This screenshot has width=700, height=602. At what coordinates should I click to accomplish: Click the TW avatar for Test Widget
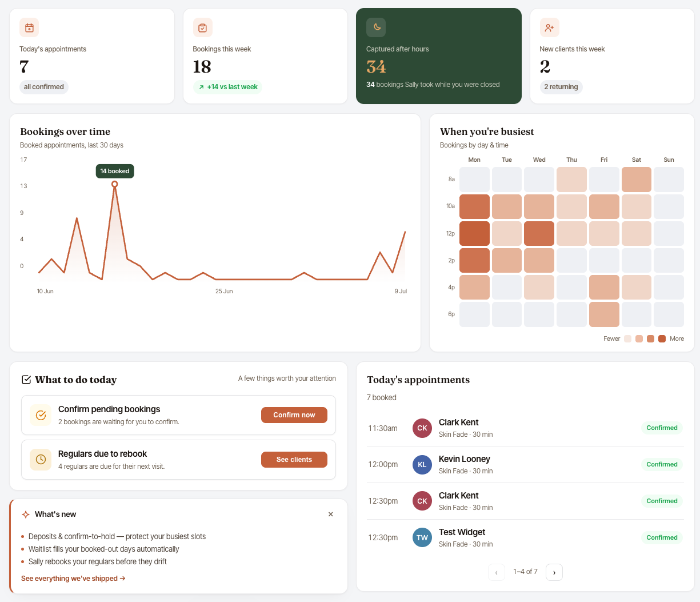pos(422,537)
